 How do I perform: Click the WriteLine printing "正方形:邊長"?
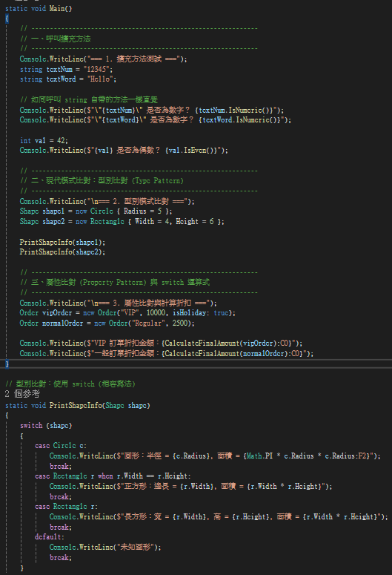tap(191, 487)
